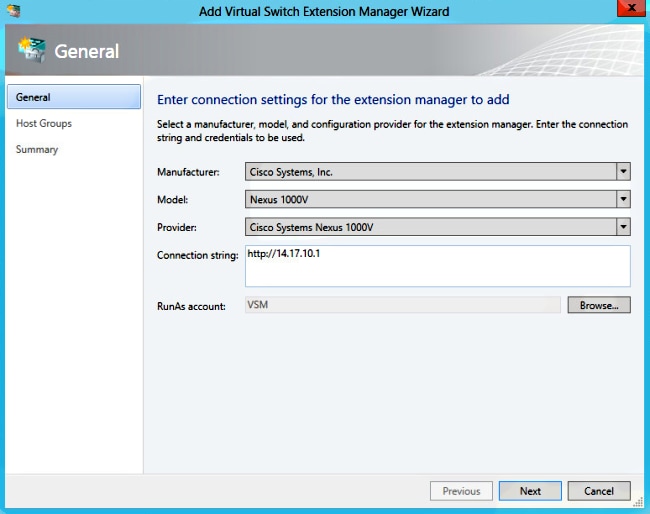Click the 'General' banner heading text

pos(87,51)
